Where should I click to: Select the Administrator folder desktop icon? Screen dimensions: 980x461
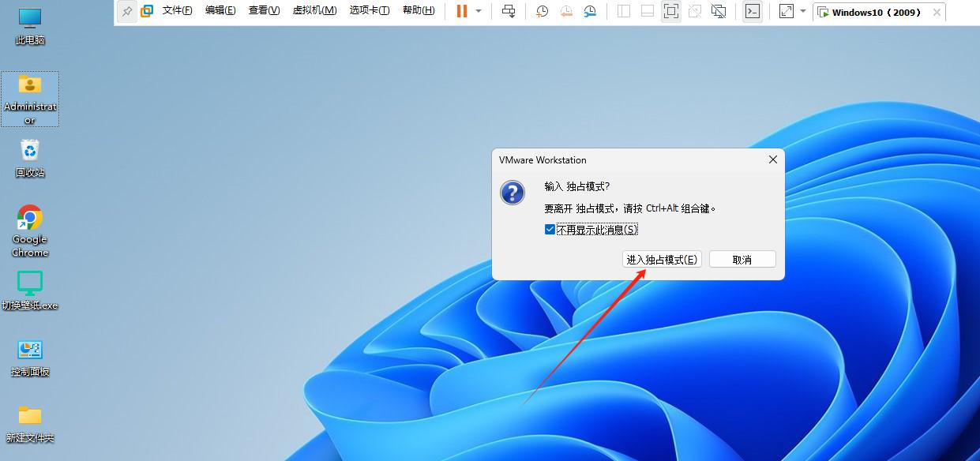tap(30, 99)
